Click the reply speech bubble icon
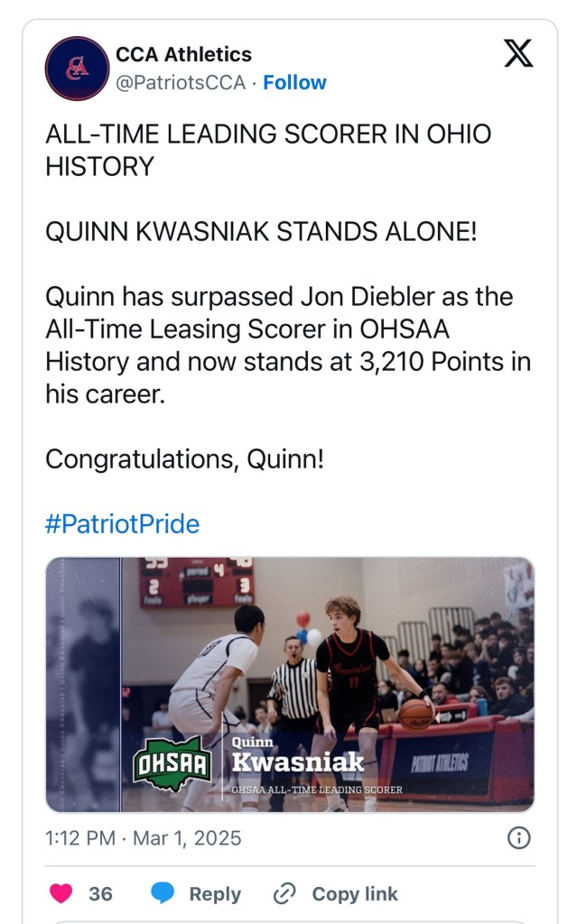This screenshot has width=577, height=924. 163,893
